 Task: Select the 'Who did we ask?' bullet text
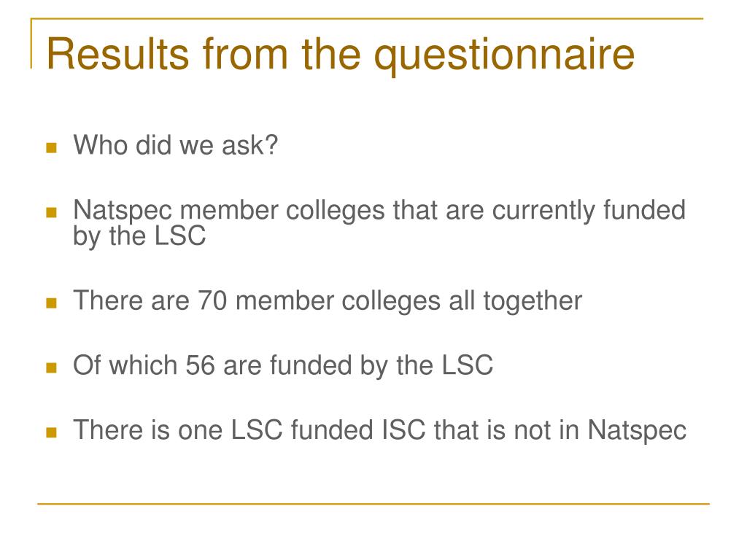pyautogui.click(x=175, y=145)
